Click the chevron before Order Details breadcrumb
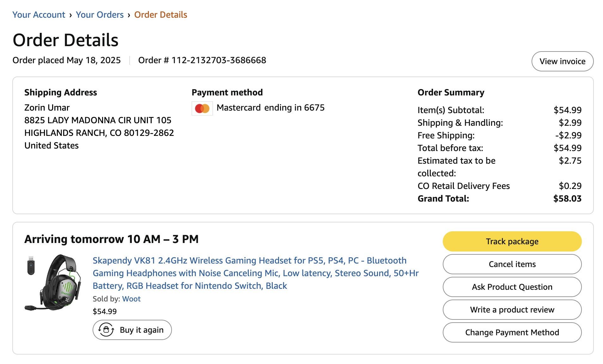Viewport: 603px width, 364px height. (129, 15)
